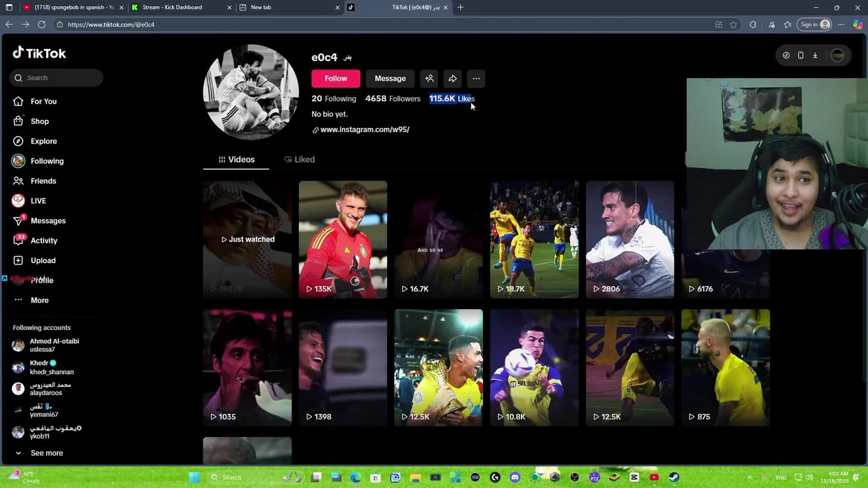Image resolution: width=868 pixels, height=488 pixels.
Task: Click the mobile app icon
Action: point(801,56)
